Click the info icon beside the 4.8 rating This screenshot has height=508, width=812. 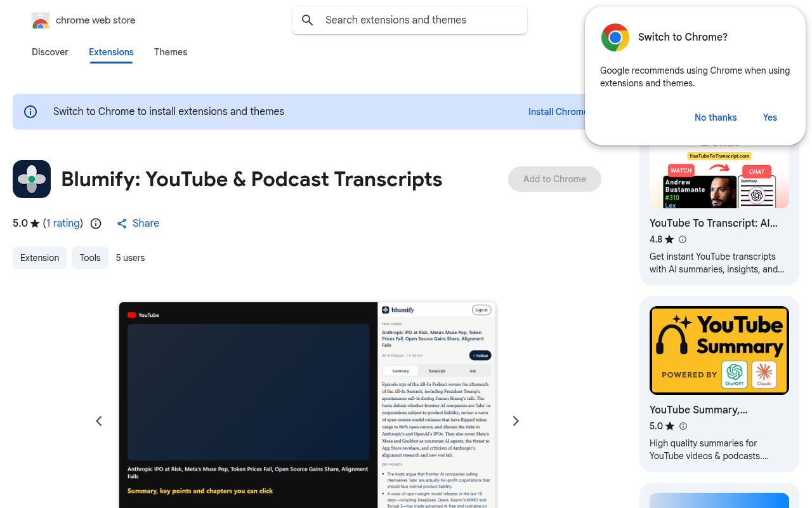point(683,239)
